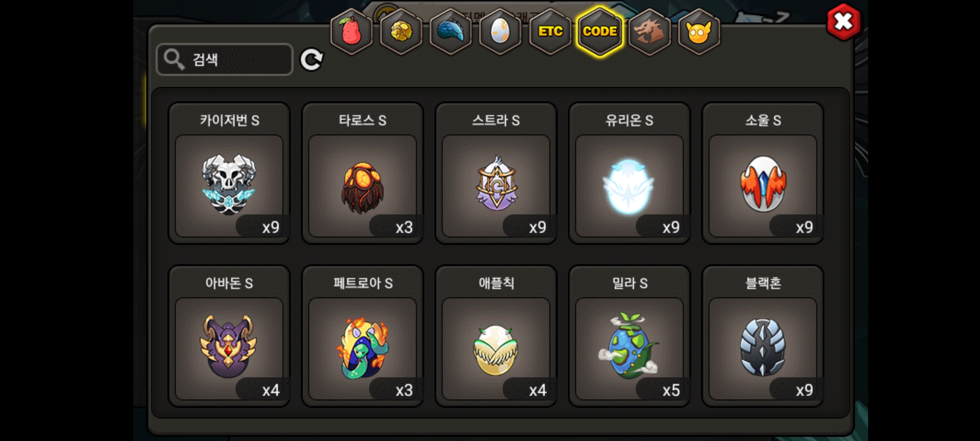This screenshot has height=441, width=980.
Task: Open the egg category tab
Action: tap(501, 31)
